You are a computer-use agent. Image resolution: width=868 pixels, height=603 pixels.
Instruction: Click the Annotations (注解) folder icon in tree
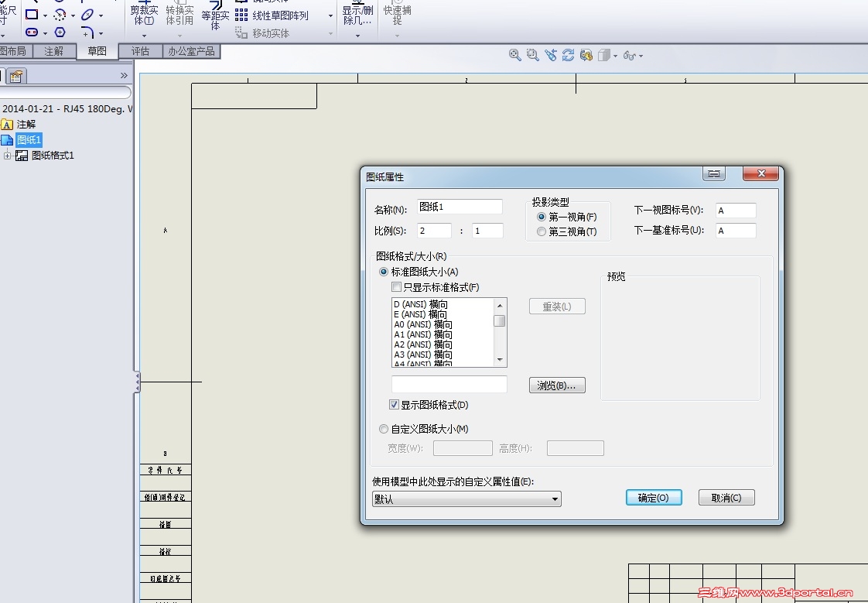coord(7,124)
